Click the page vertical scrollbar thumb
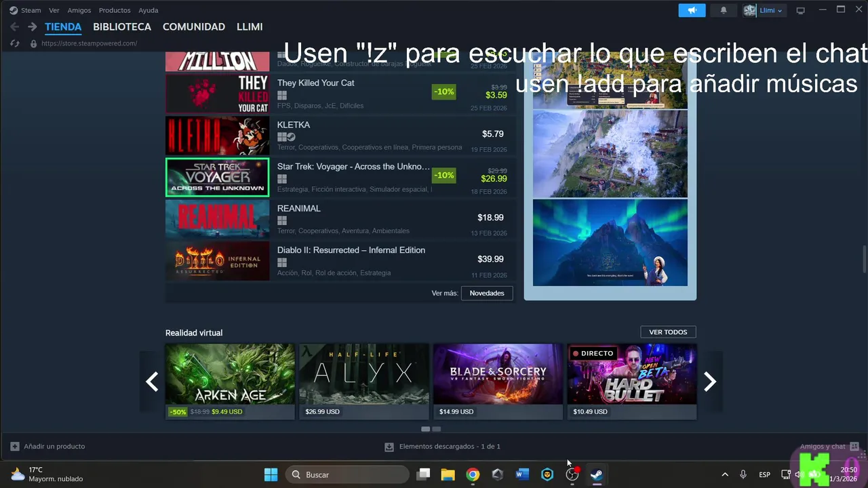 864,259
